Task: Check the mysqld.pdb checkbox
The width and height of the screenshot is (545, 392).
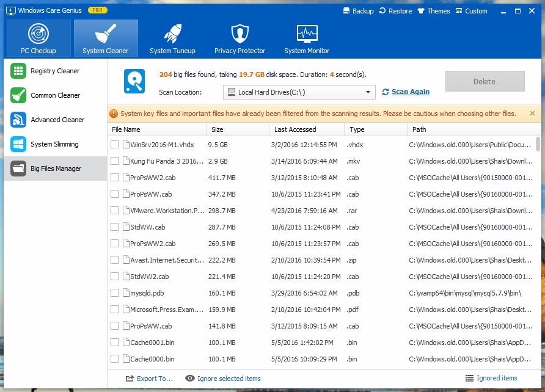Action: pos(114,292)
